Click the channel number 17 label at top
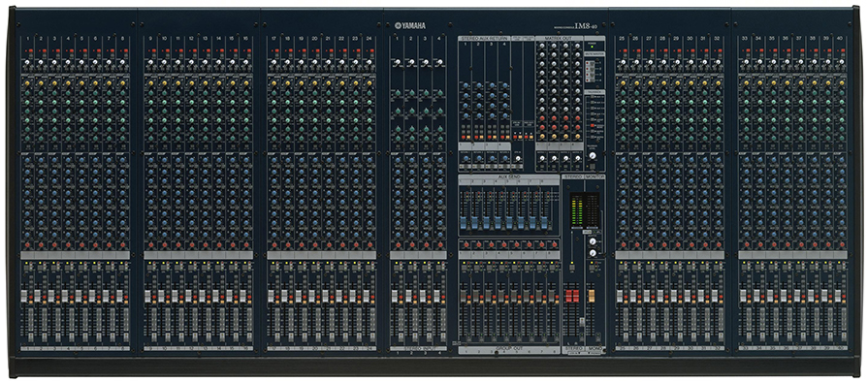The height and width of the screenshot is (383, 868). (x=273, y=39)
